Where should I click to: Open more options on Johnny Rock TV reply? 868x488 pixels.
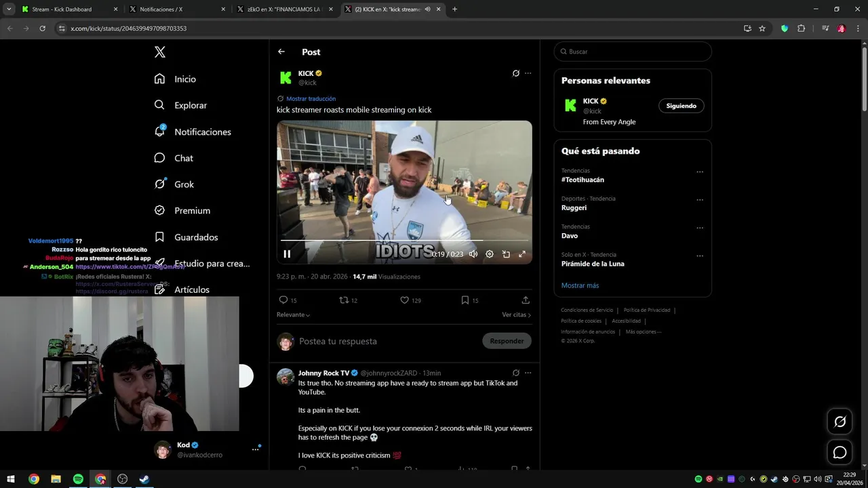pyautogui.click(x=528, y=373)
